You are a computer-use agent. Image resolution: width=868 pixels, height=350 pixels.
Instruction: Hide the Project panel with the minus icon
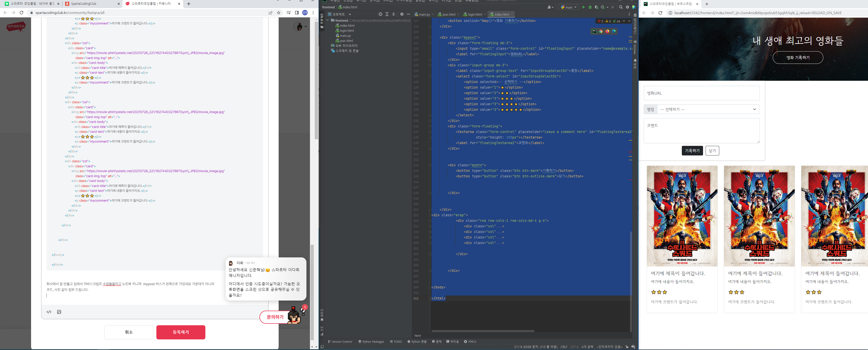[408, 14]
